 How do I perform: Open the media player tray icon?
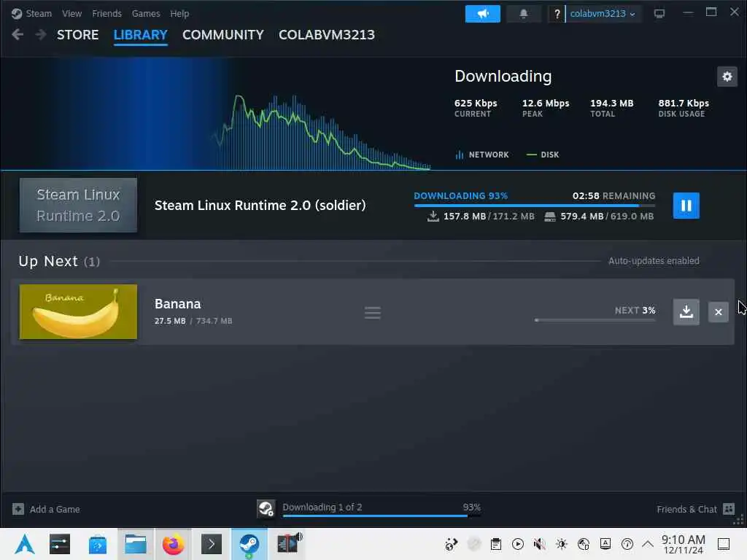[x=518, y=544]
